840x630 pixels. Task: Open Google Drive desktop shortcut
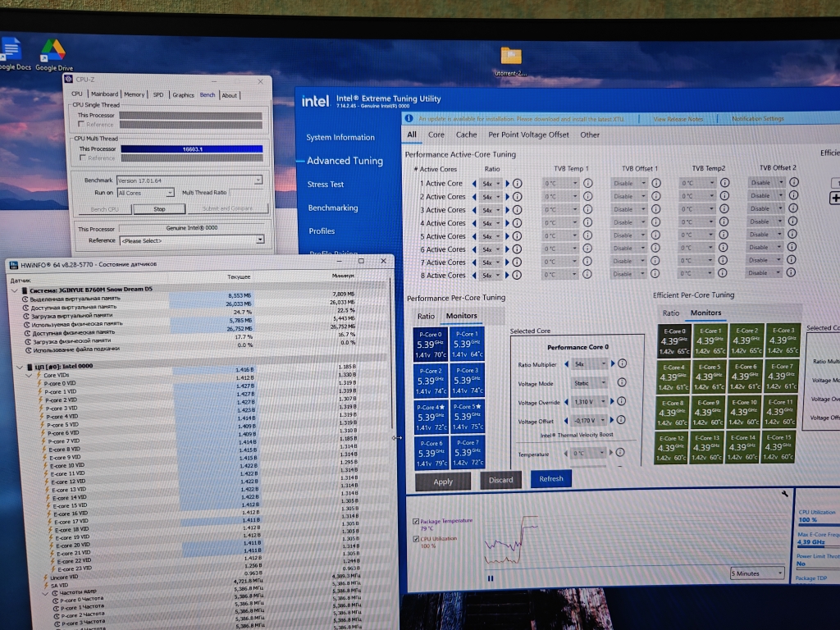(53, 55)
